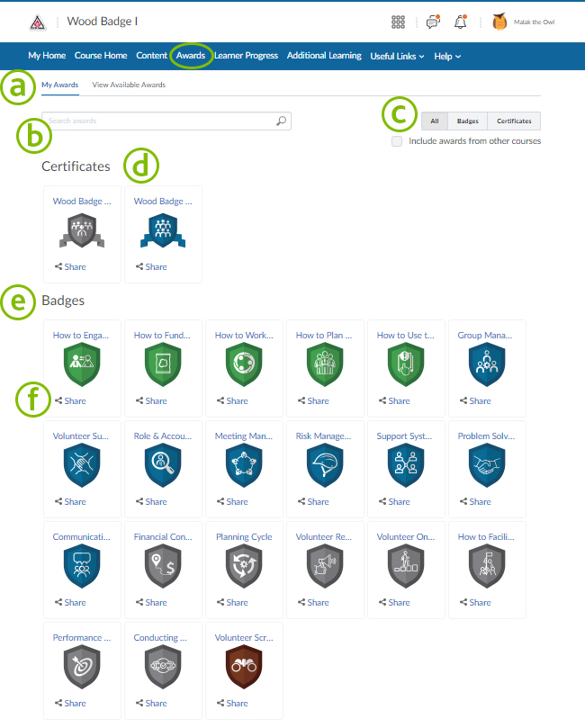Open the blue Wood Badge certificate icon
This screenshot has height=728, width=585.
click(163, 230)
